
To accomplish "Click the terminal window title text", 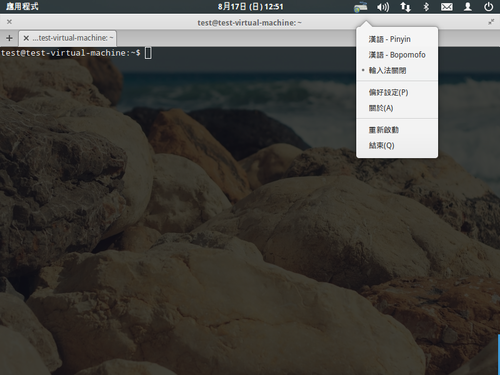I will coord(249,23).
